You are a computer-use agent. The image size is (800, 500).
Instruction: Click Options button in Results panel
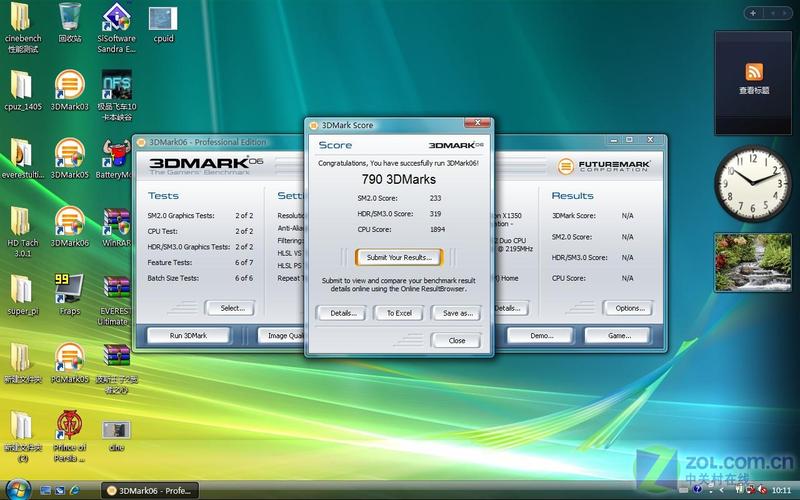pos(628,308)
